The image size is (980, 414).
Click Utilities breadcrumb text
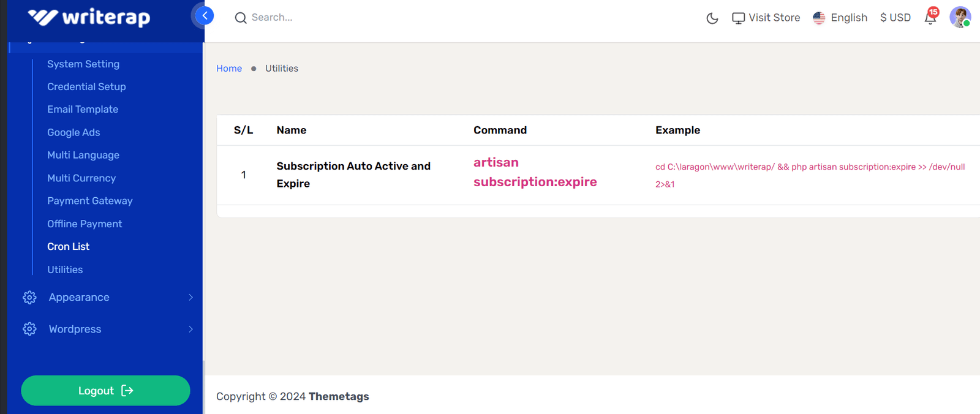[x=282, y=69]
